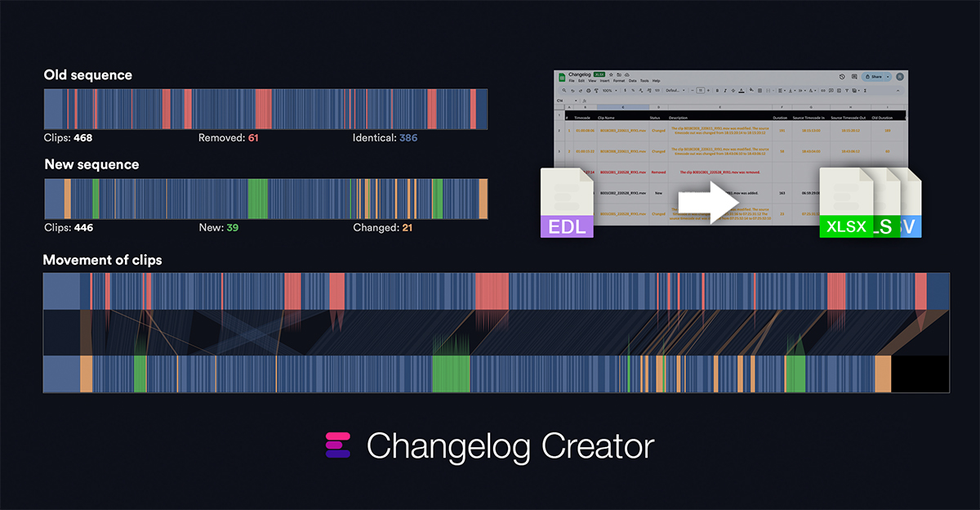The image size is (980, 510).
Task: Click the blue CSV file icon
Action: pyautogui.click(x=911, y=204)
